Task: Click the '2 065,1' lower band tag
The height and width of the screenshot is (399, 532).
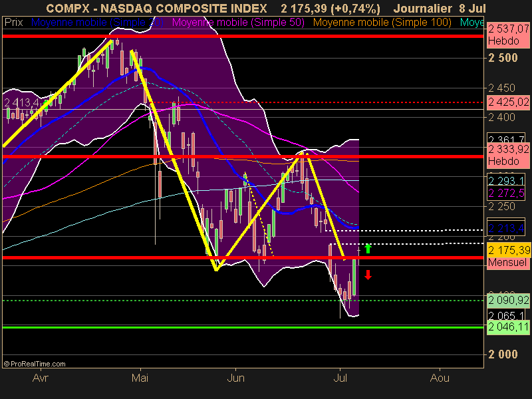Action: 506,315
